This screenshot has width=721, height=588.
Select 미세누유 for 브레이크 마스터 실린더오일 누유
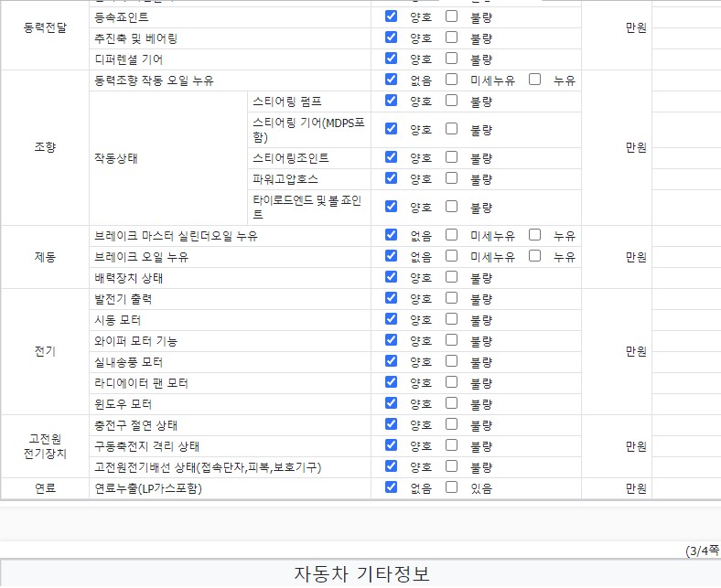(451, 235)
